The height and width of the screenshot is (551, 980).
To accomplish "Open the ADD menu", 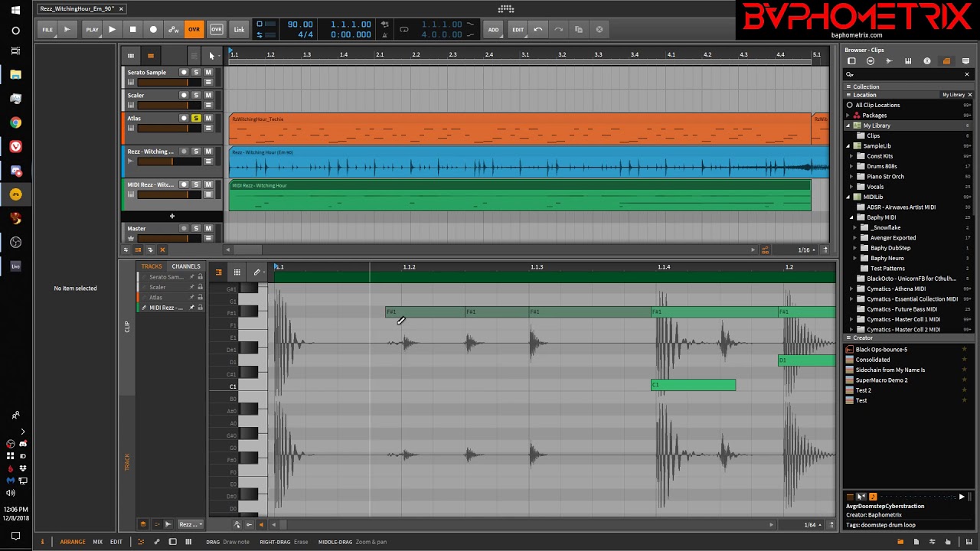I will (494, 29).
